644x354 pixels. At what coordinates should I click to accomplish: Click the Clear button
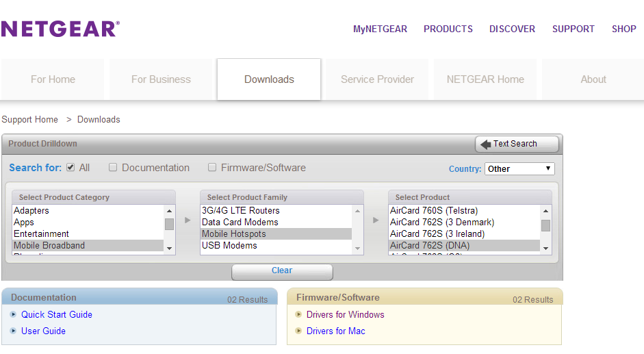(x=282, y=271)
